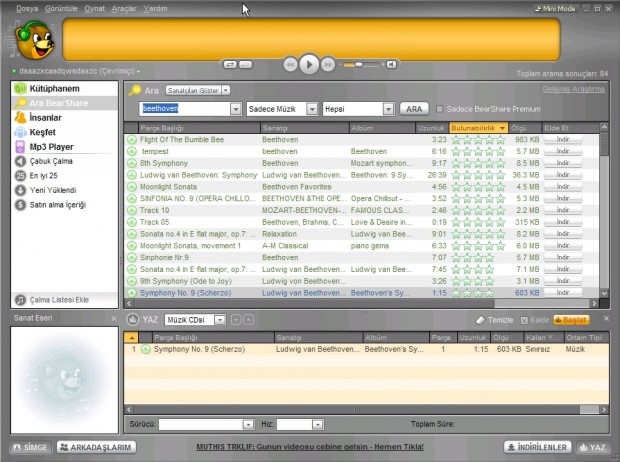620x462 pixels.
Task: Open MUTHIS TRKLIF advertisement link
Action: tap(310, 447)
